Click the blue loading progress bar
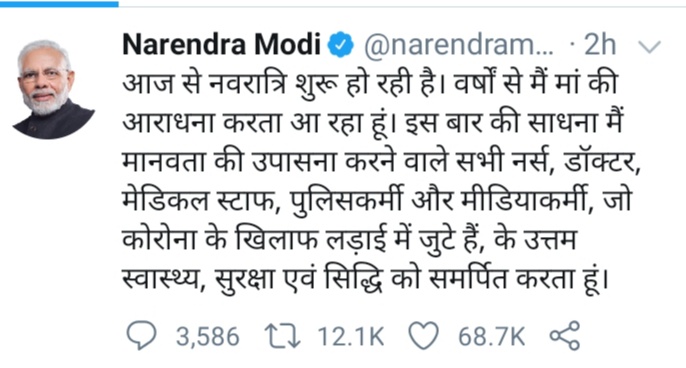The width and height of the screenshot is (686, 368). (59, 4)
